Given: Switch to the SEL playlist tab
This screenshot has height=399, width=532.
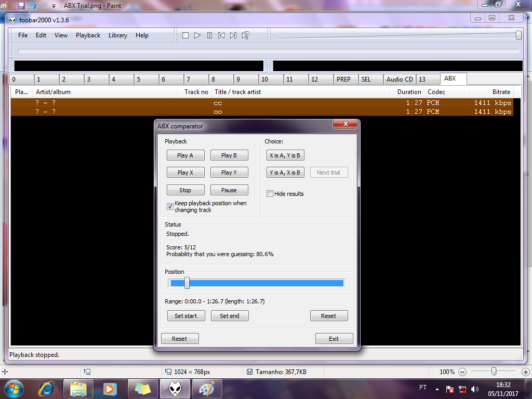Looking at the screenshot, I should pos(371,79).
